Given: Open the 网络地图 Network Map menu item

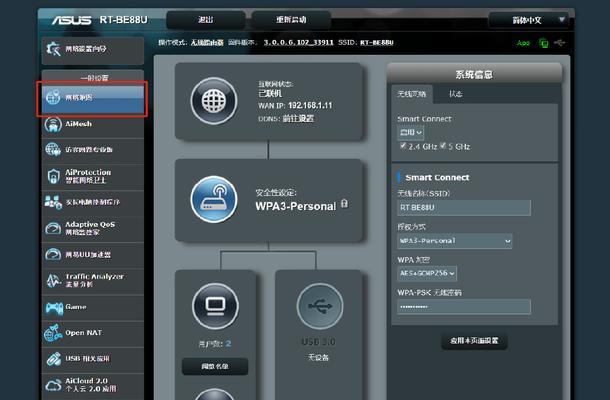Looking at the screenshot, I should pos(93,99).
